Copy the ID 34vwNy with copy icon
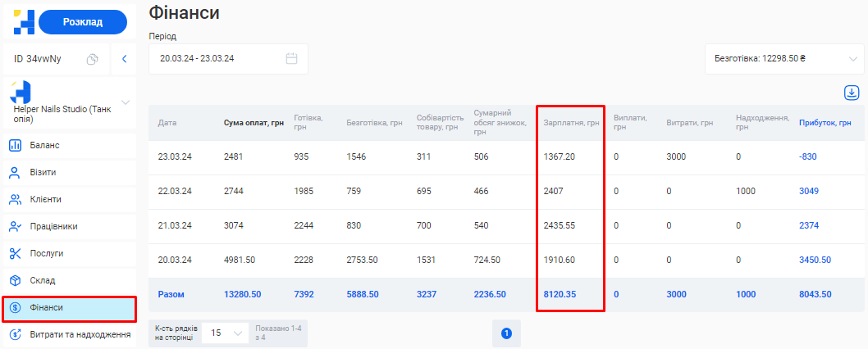Screen dimensions: 868x349 (93, 59)
